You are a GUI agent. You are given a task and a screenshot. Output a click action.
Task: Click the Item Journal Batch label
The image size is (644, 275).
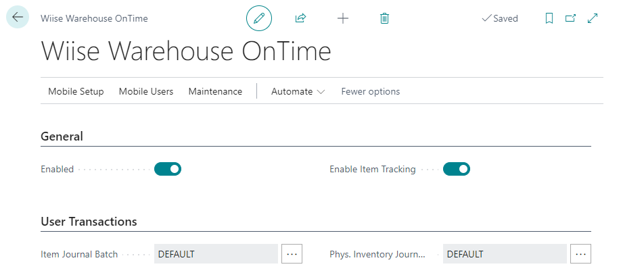(79, 255)
